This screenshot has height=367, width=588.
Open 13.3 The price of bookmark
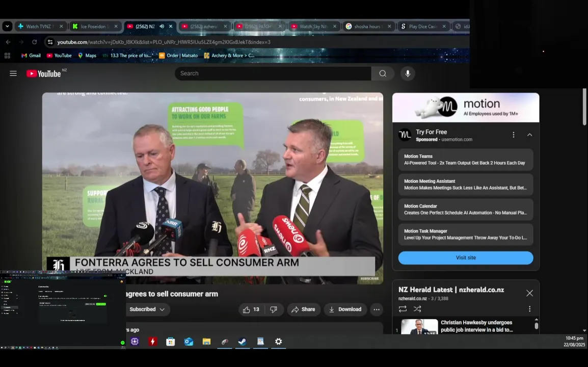point(127,56)
